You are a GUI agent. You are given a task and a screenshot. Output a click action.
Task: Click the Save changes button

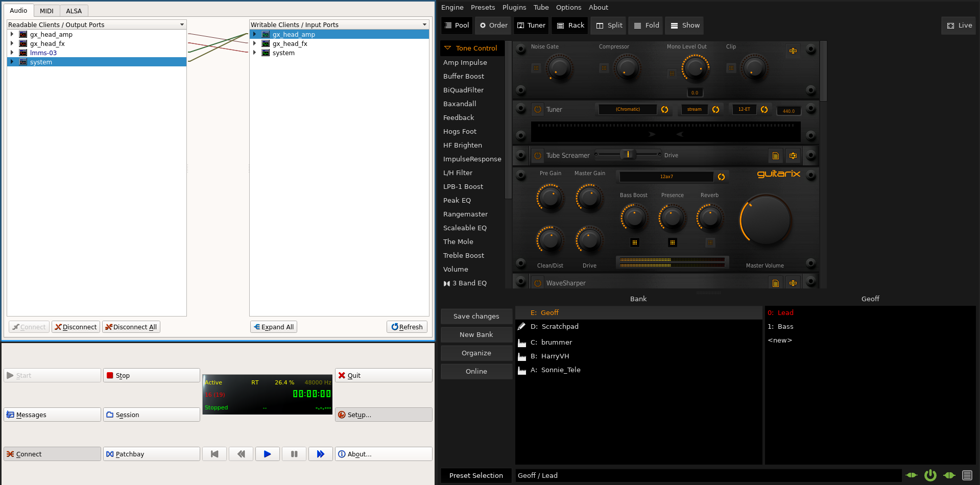(x=476, y=316)
